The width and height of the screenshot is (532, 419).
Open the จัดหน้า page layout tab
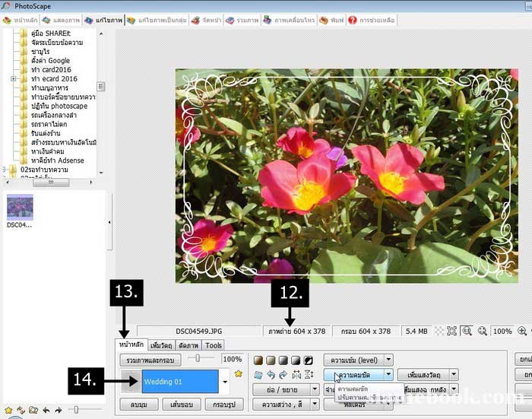[206, 21]
